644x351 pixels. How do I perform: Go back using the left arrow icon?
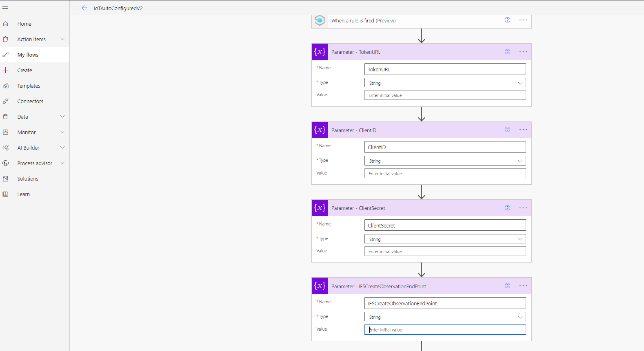tap(84, 8)
